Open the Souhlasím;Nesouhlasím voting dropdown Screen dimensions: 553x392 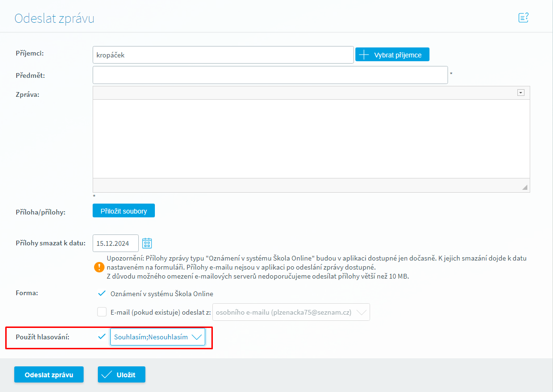[158, 337]
